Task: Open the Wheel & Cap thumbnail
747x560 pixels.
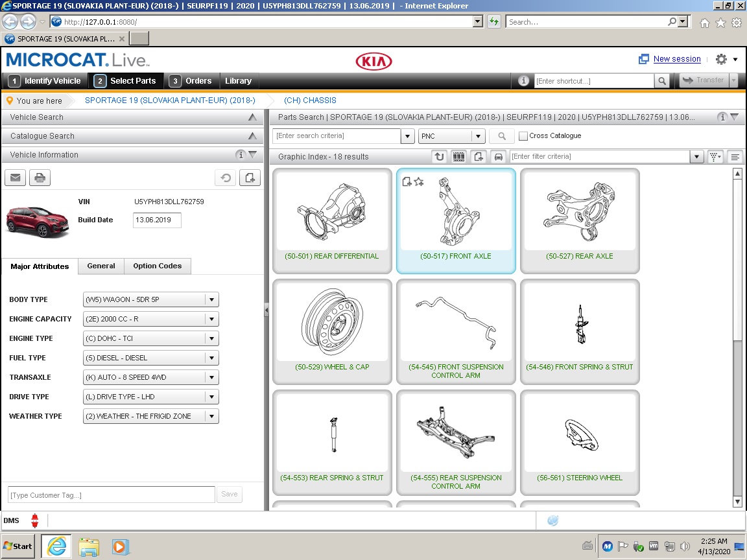Action: (332, 332)
